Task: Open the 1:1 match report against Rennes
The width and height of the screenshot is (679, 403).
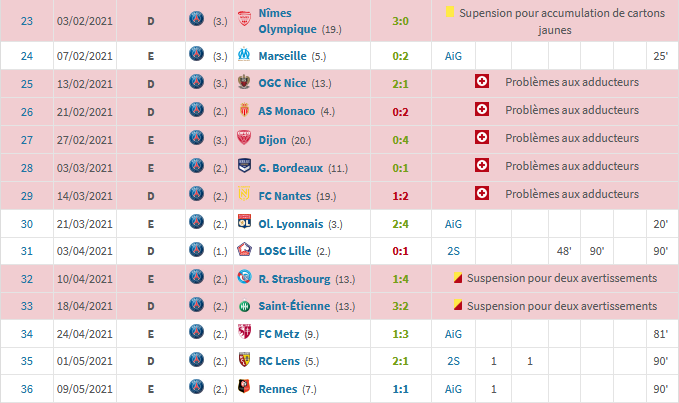Action: pos(398,388)
